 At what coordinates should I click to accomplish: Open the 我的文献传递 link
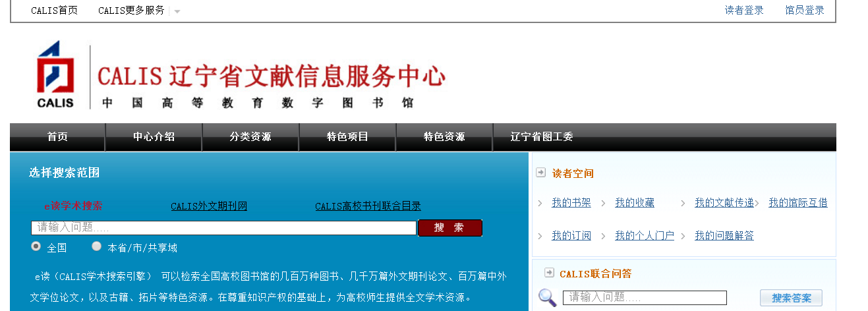724,203
